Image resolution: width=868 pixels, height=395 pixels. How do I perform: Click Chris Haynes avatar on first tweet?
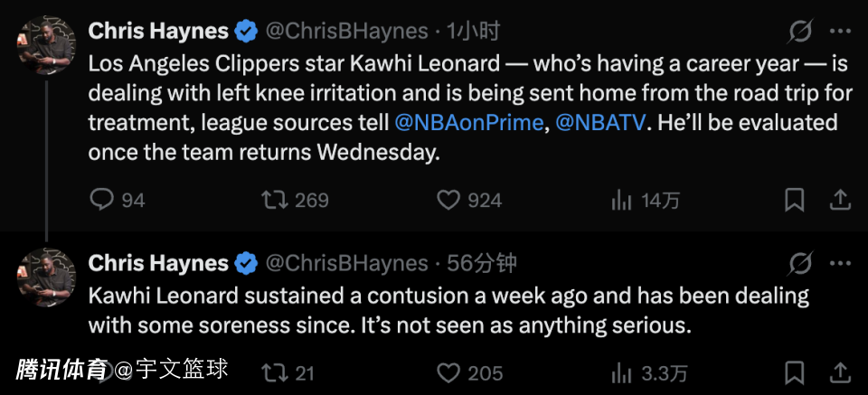point(45,42)
